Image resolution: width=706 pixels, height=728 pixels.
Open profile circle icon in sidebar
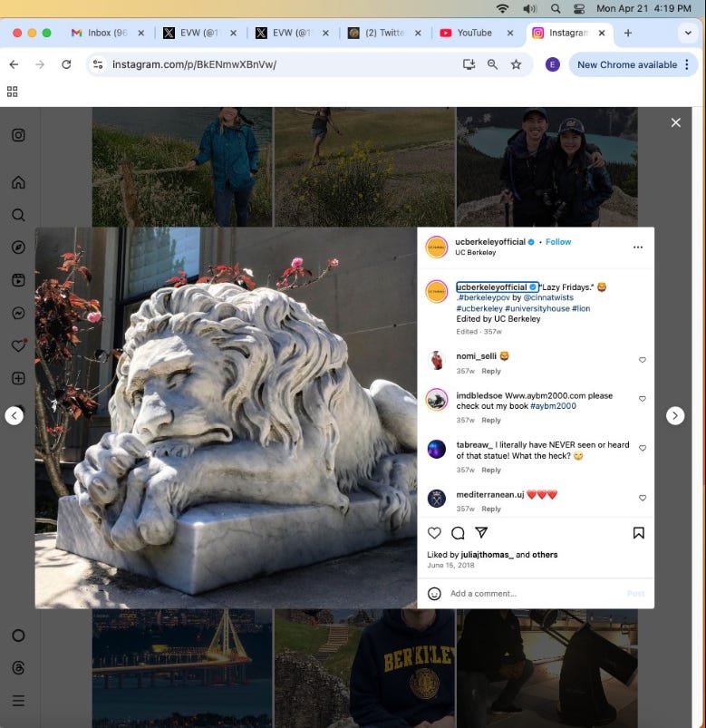click(18, 636)
